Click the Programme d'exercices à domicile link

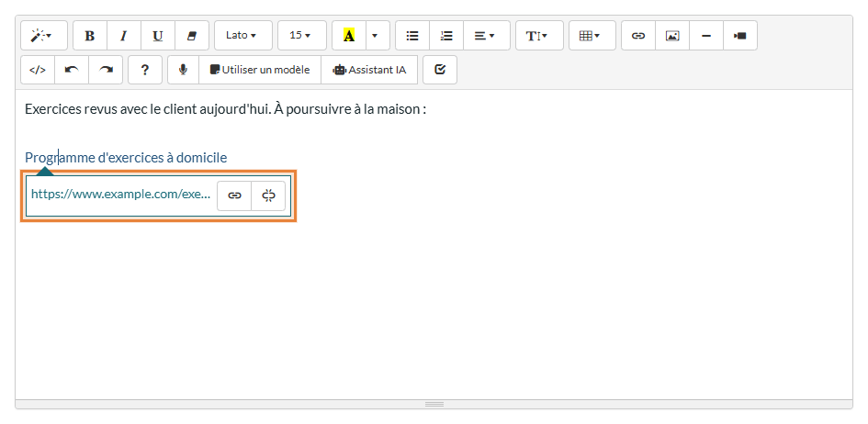coord(126,158)
